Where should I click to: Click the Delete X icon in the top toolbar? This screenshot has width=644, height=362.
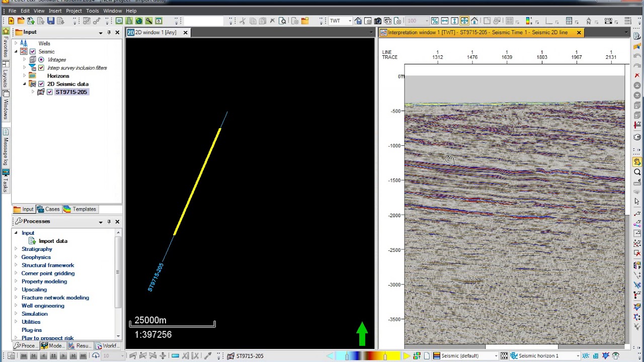pos(273,21)
